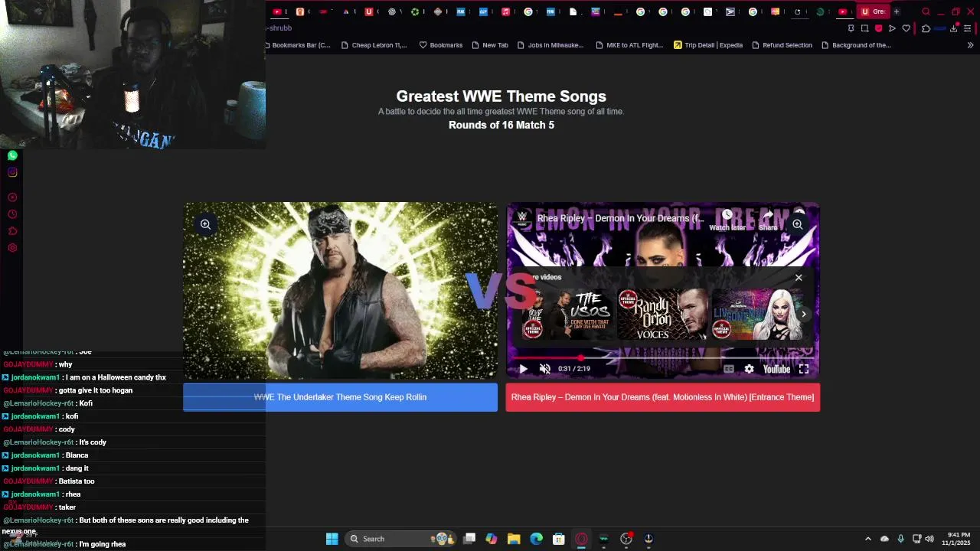Open Microsoft Store from taskbar

(559, 539)
